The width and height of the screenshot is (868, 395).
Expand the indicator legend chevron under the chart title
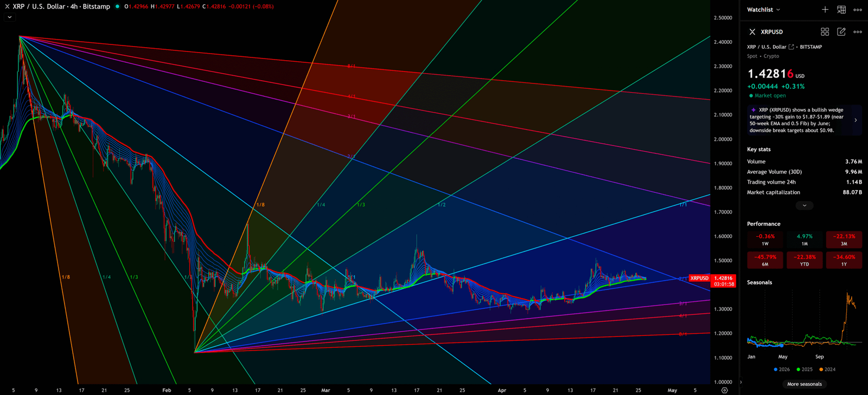[9, 17]
